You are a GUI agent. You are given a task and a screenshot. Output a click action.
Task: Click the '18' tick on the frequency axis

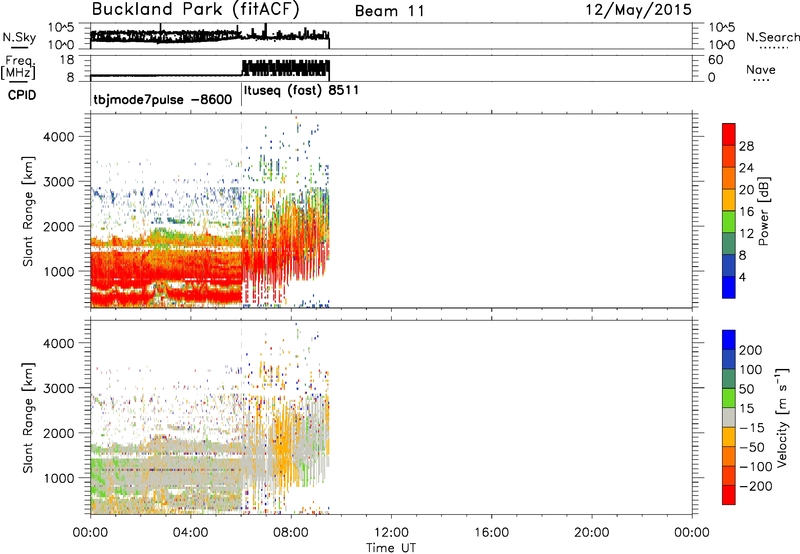coord(66,60)
